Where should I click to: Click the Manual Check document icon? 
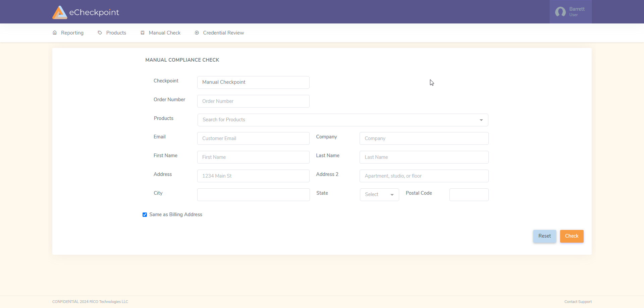143,33
